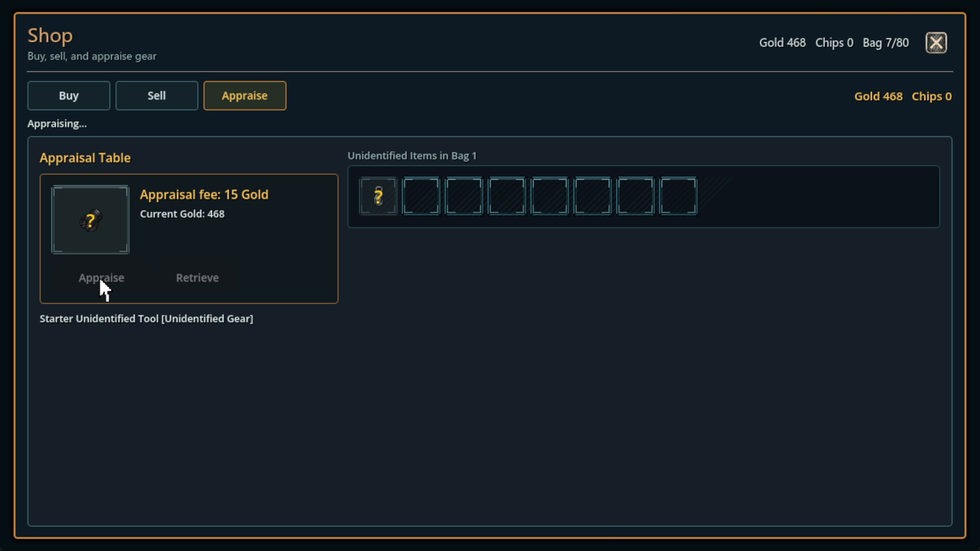Image resolution: width=980 pixels, height=551 pixels.
Task: Close the Shop window
Action: click(936, 43)
